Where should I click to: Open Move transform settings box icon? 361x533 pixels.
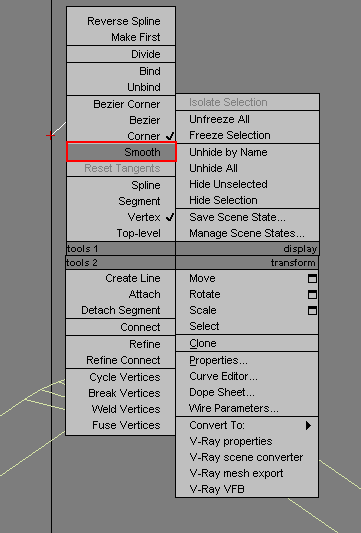[312, 278]
